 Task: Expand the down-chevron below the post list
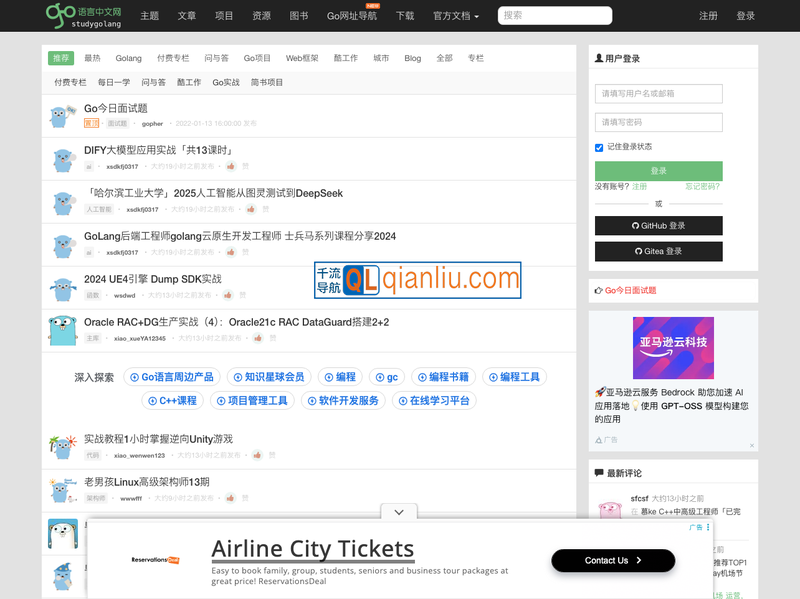click(398, 512)
